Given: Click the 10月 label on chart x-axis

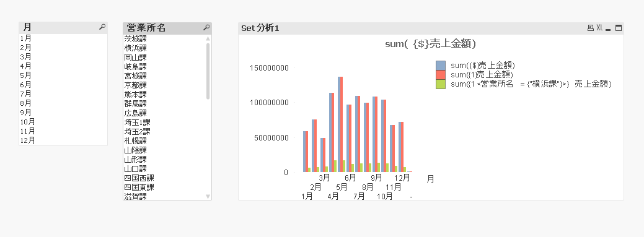Looking at the screenshot, I should click(x=385, y=196).
